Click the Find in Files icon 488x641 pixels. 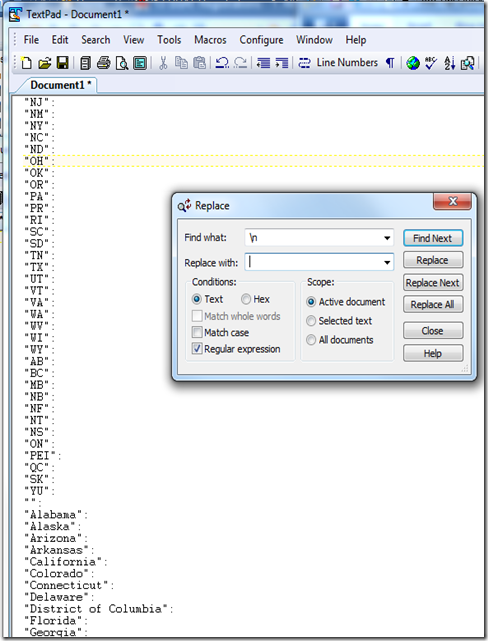coord(467,63)
